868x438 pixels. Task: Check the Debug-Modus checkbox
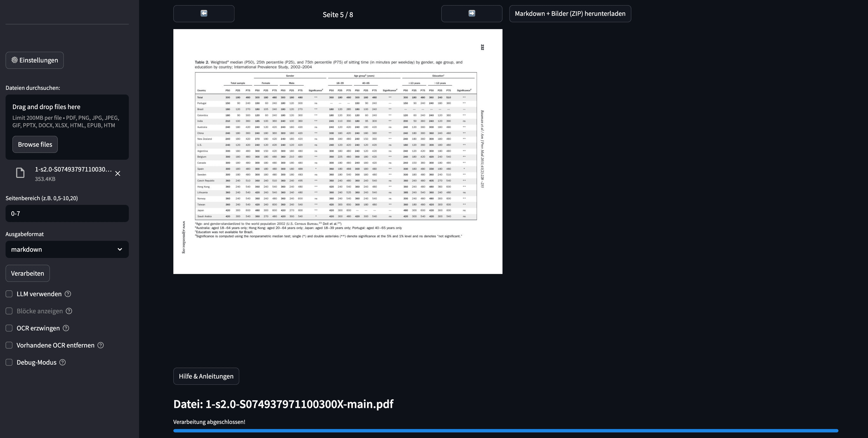click(9, 363)
